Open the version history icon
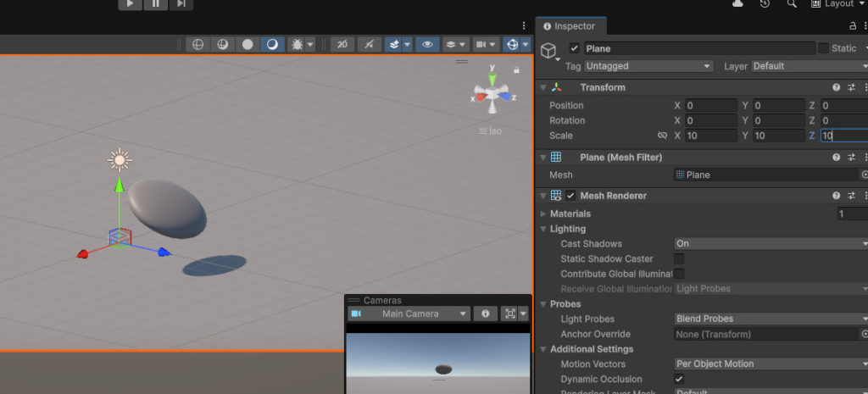868x394 pixels. (x=765, y=4)
